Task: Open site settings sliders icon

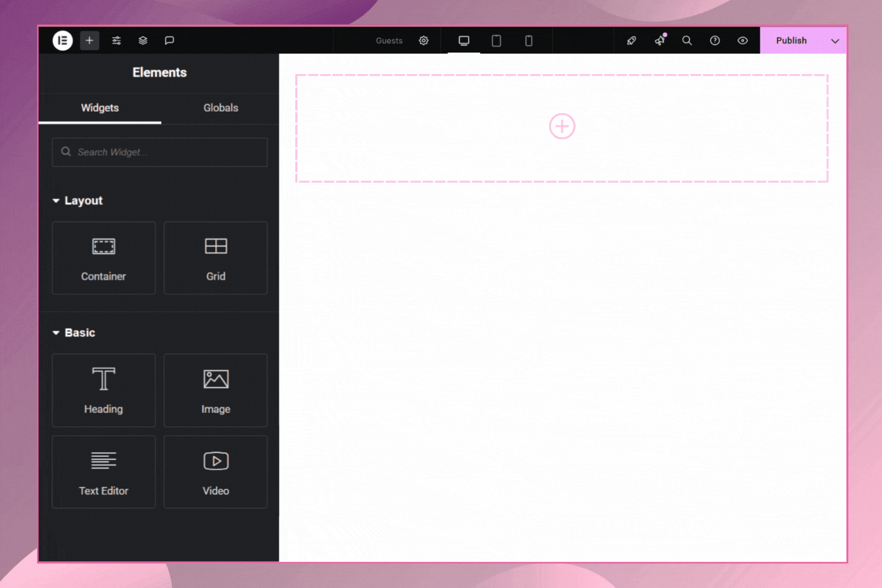Action: (116, 41)
